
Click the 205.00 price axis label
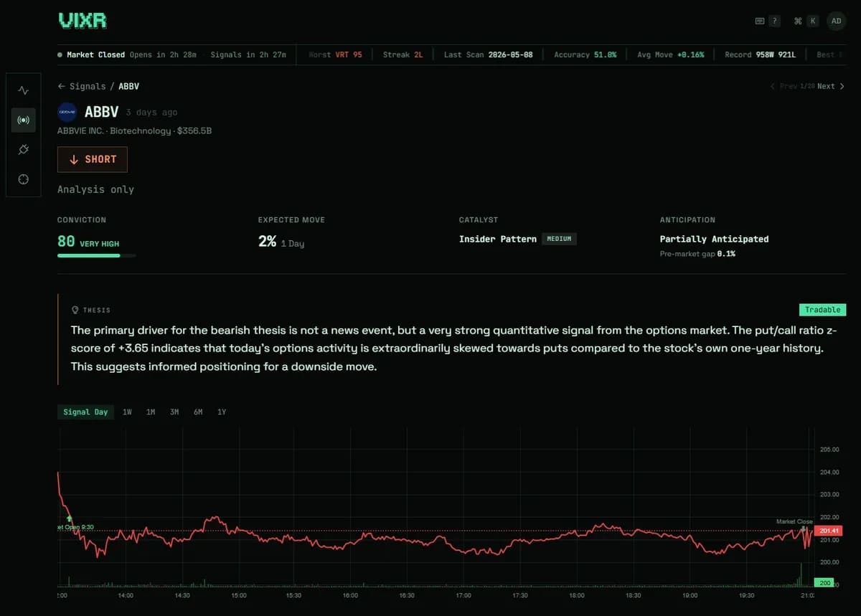click(x=829, y=450)
